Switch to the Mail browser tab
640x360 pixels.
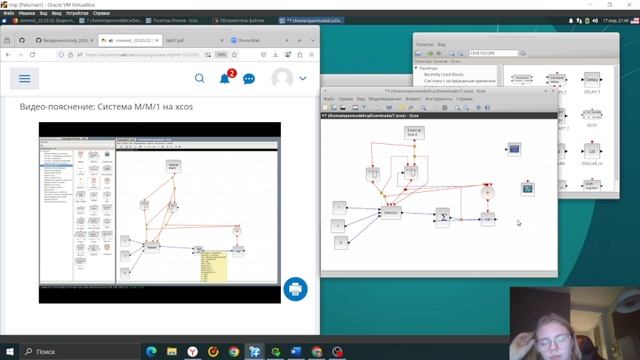[x=259, y=40]
